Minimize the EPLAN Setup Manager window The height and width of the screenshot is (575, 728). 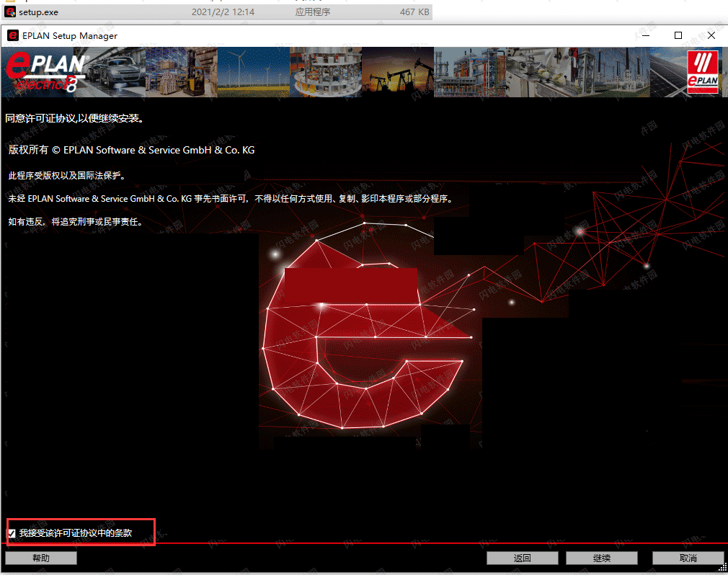tap(646, 35)
